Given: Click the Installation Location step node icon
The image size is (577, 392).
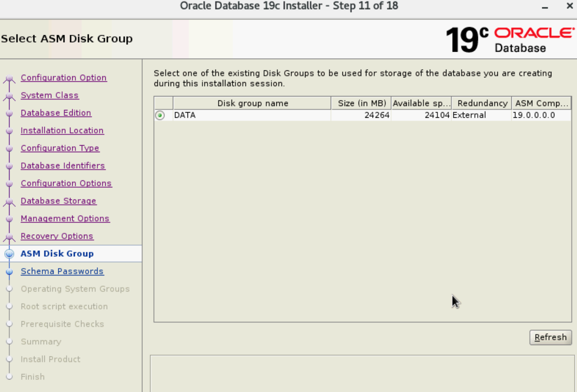Looking at the screenshot, I should click(x=9, y=131).
